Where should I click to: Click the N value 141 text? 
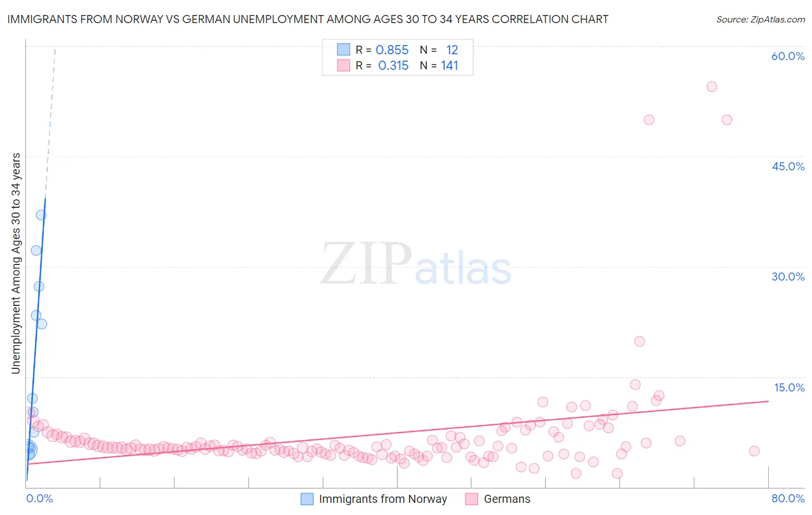coord(449,65)
